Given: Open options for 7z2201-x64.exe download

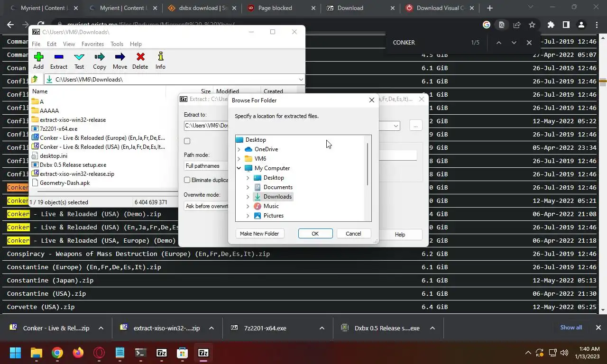Looking at the screenshot, I should (322, 328).
